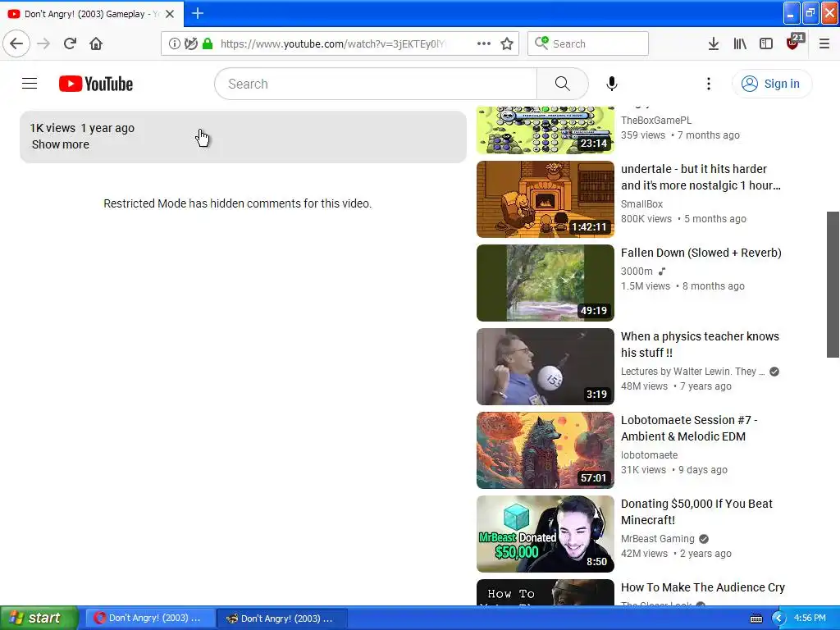The image size is (840, 630).
Task: Open the on-screen keyboard tray icon
Action: 756,619
